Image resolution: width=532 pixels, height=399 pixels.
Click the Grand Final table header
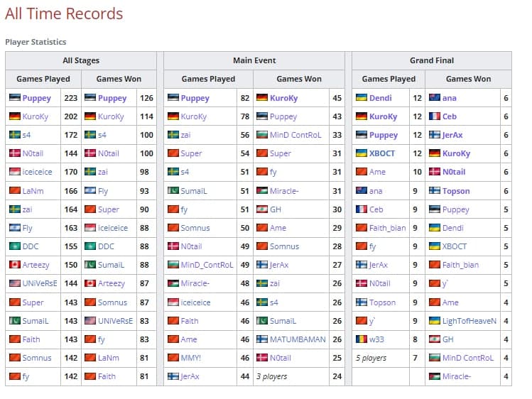tap(431, 60)
